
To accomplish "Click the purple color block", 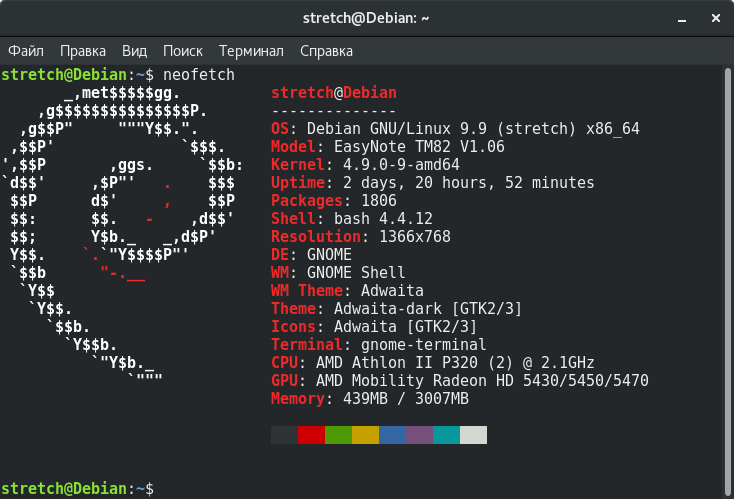I will tap(419, 435).
